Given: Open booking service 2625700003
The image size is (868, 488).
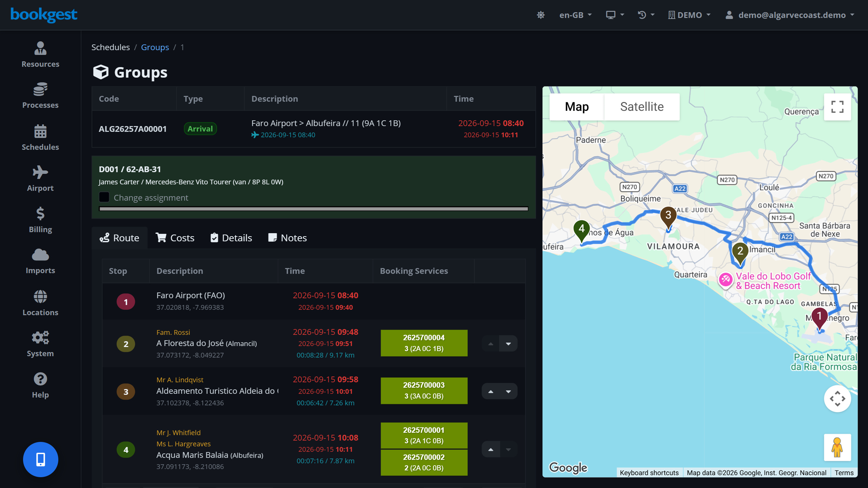Looking at the screenshot, I should 424,390.
